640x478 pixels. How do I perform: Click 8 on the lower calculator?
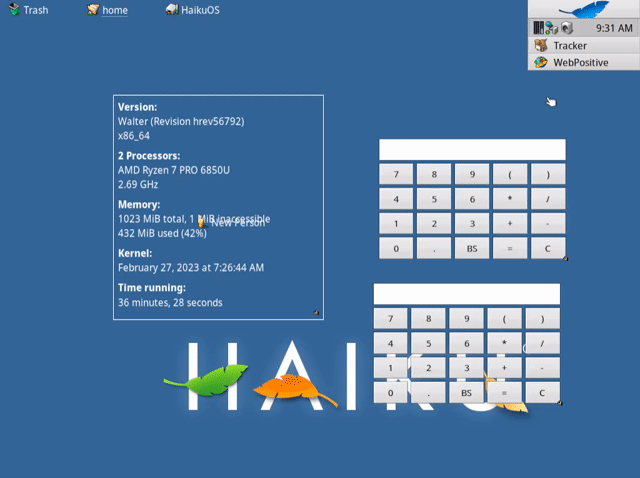[x=429, y=319]
